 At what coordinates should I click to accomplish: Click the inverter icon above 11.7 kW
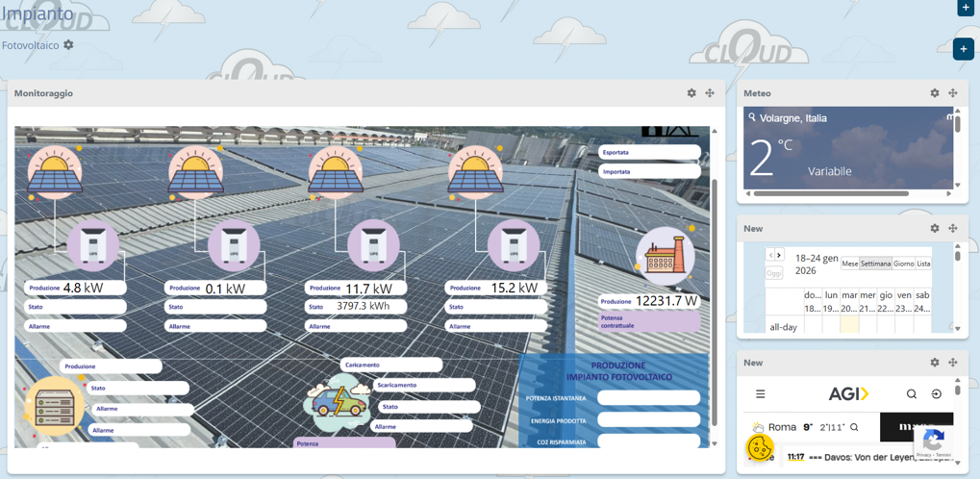coord(373,245)
